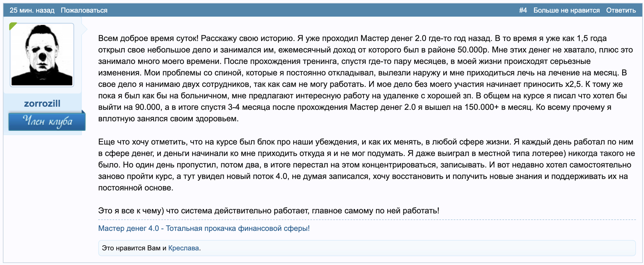Screen dimensions: 644x265
Task: Open the zorrozill username profile
Action: coord(42,104)
